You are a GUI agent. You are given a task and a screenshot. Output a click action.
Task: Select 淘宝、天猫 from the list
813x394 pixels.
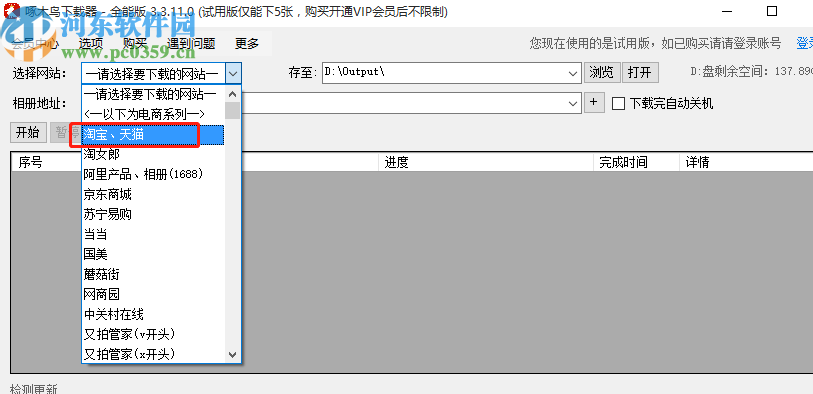point(153,135)
